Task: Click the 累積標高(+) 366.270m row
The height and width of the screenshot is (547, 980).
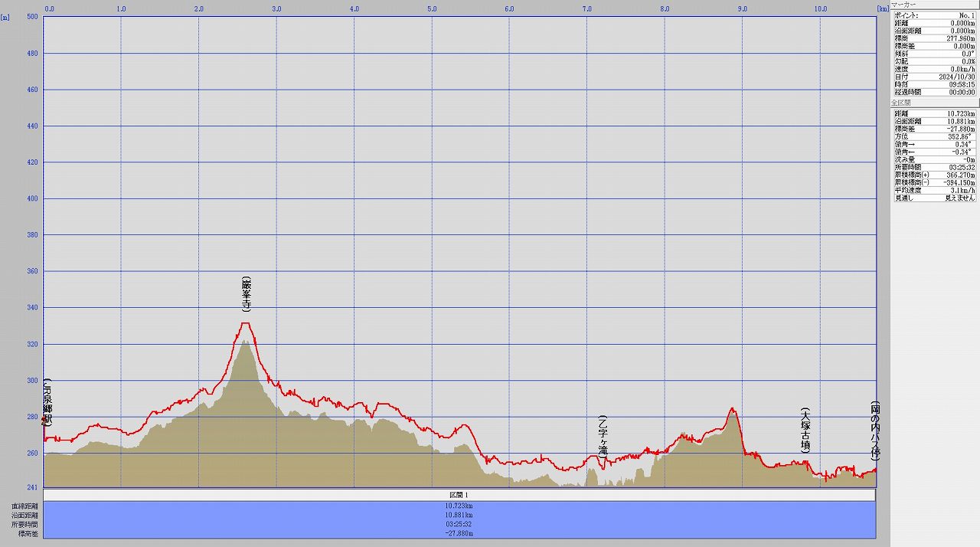Action: (933, 175)
